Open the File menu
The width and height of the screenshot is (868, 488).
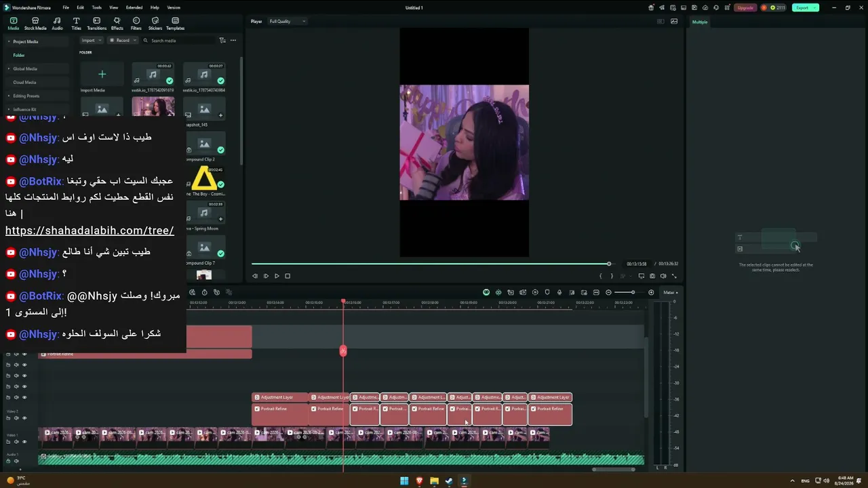(66, 7)
